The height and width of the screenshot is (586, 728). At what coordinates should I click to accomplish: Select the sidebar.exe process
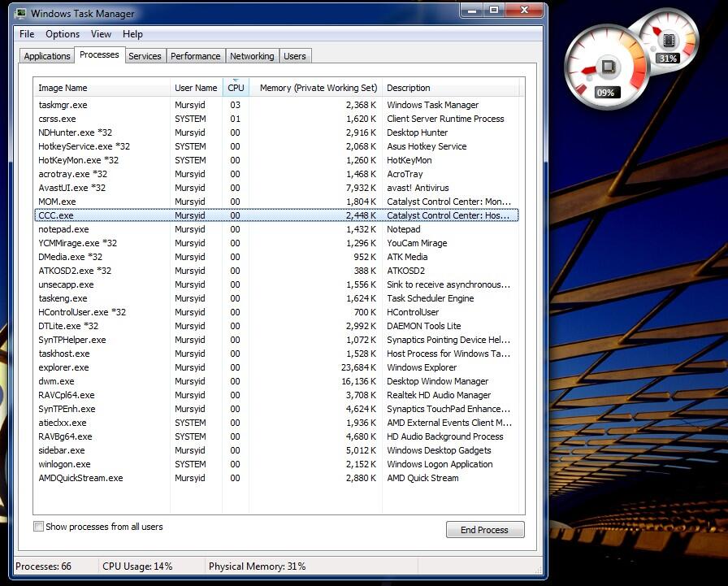tap(277, 450)
